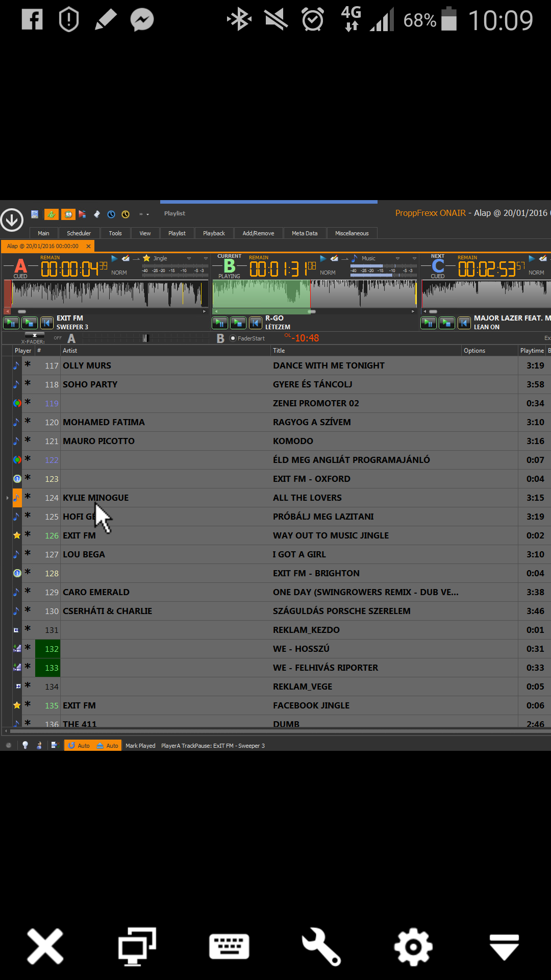
Task: Open Player A Jingle type dropdown
Action: coord(189,258)
